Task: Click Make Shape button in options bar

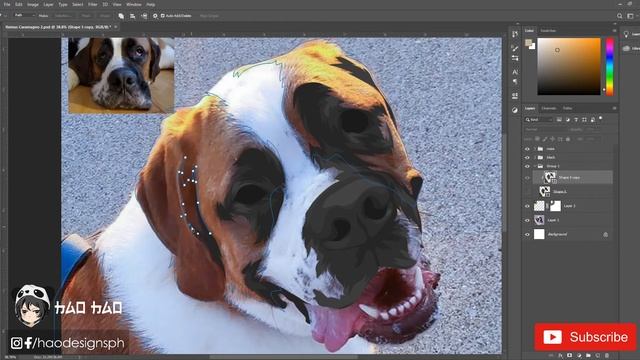Action: point(105,16)
